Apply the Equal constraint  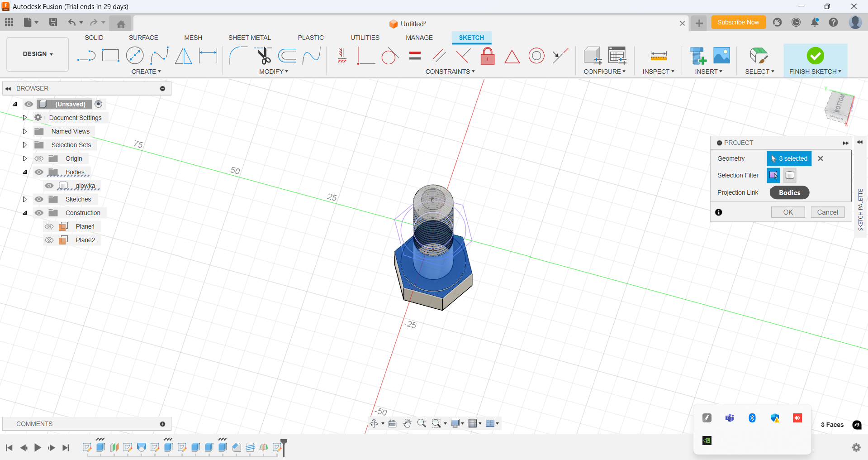pos(415,56)
